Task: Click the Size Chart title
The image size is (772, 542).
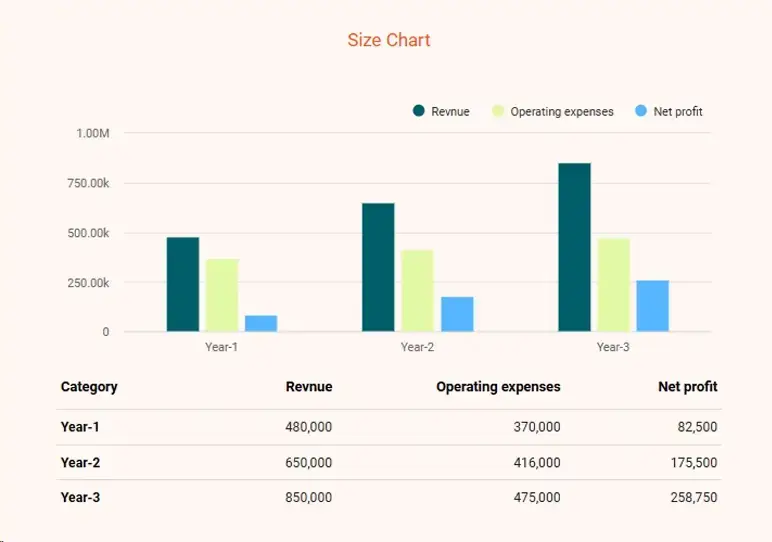Action: point(389,40)
